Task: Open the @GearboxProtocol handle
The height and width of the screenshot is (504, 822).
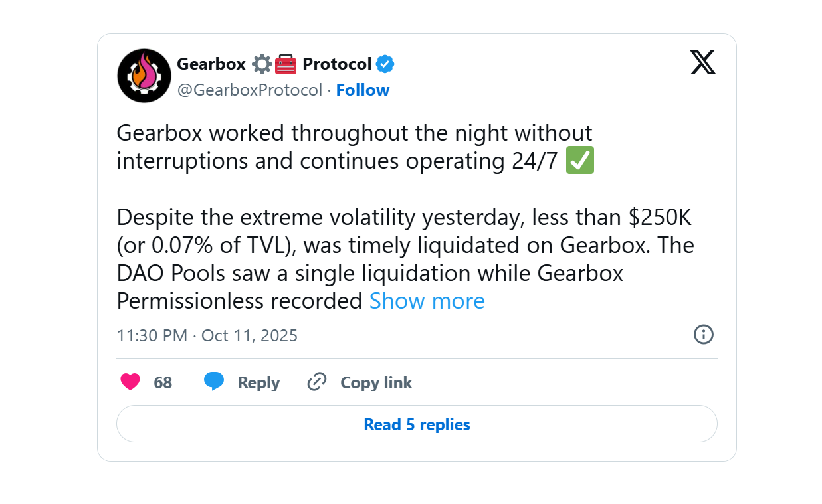Action: 249,90
